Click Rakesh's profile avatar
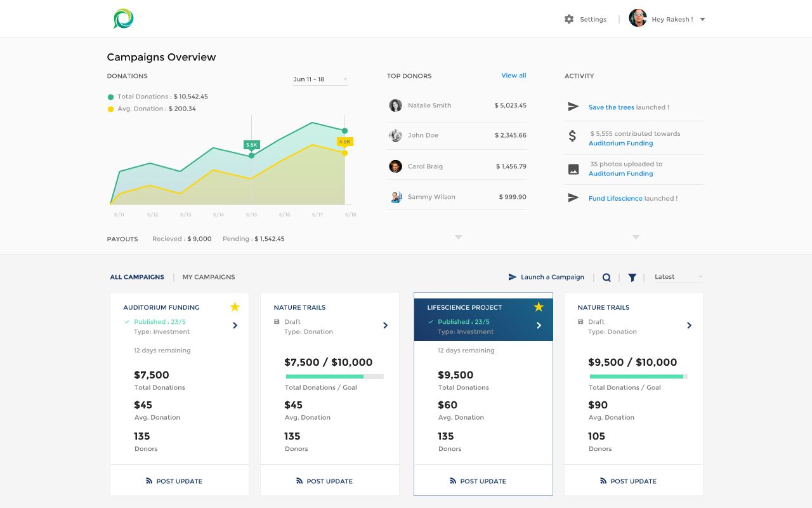The height and width of the screenshot is (508, 812). tap(638, 18)
